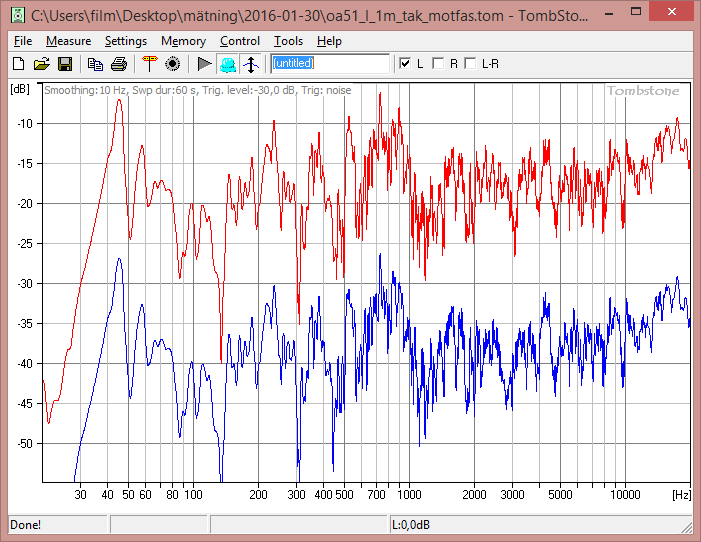Click the -10 dB level axis label
Screen dimensions: 701x542
25,123
